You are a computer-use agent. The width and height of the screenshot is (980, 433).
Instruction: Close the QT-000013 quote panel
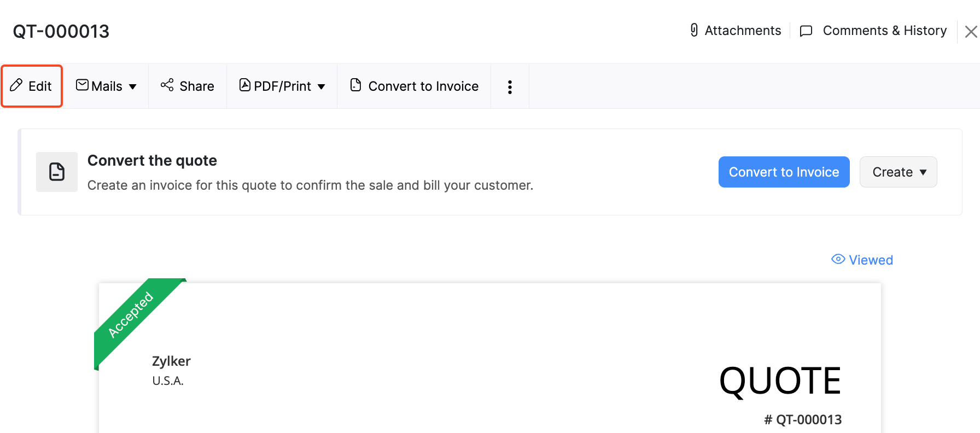click(x=971, y=32)
